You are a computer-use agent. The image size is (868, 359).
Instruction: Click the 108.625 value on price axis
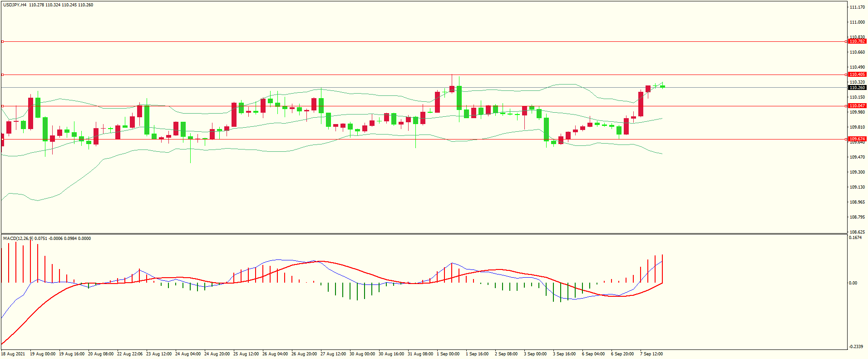tap(857, 232)
